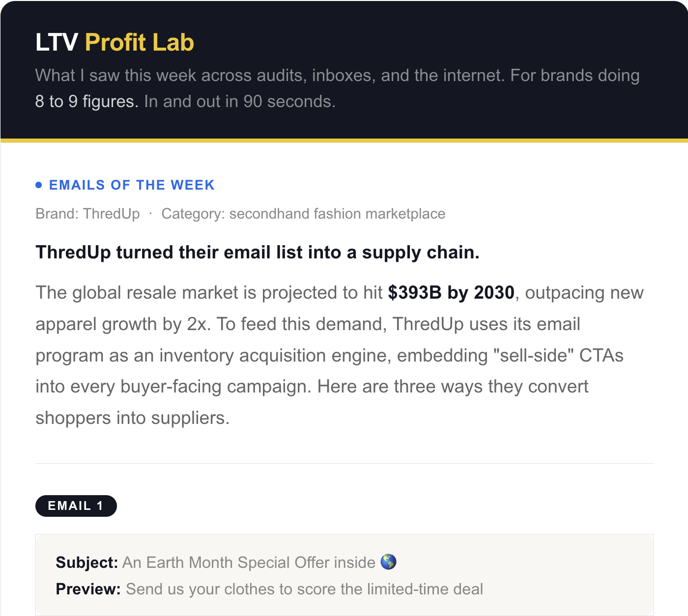Click the blue dot beside Emails of the Week
Screen dimensions: 688x616
pyautogui.click(x=39, y=185)
